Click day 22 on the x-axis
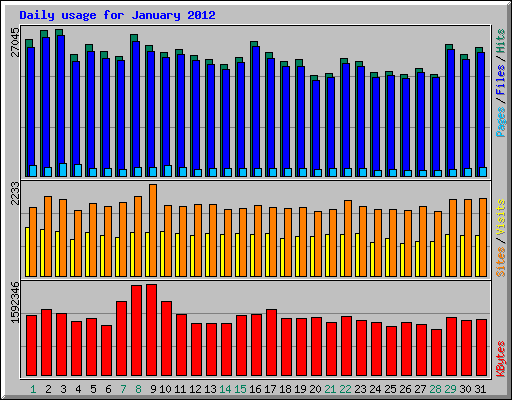This screenshot has height=400, width=512. pos(345,389)
